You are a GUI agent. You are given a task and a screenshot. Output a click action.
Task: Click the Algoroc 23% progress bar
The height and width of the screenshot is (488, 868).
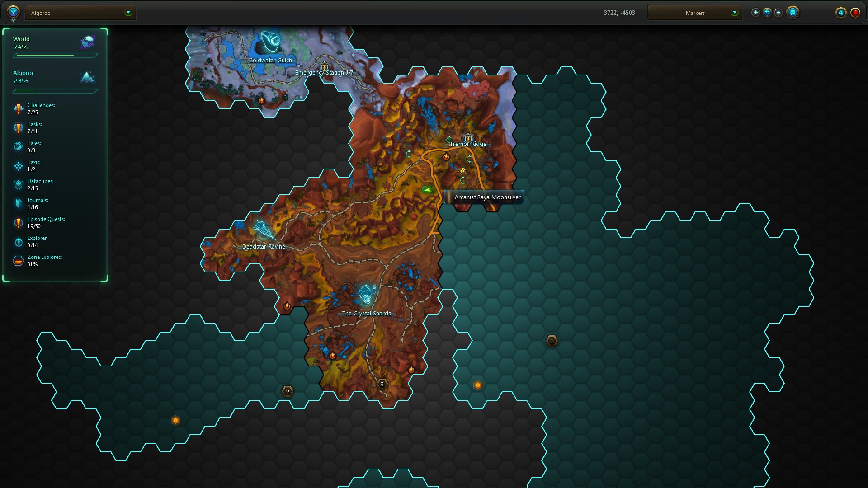pos(55,91)
